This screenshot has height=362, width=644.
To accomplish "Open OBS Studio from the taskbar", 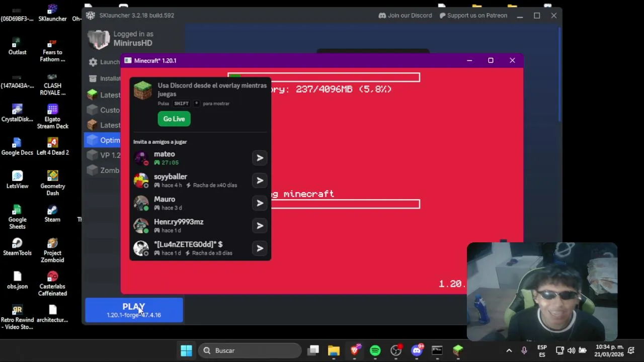I will tap(396, 350).
